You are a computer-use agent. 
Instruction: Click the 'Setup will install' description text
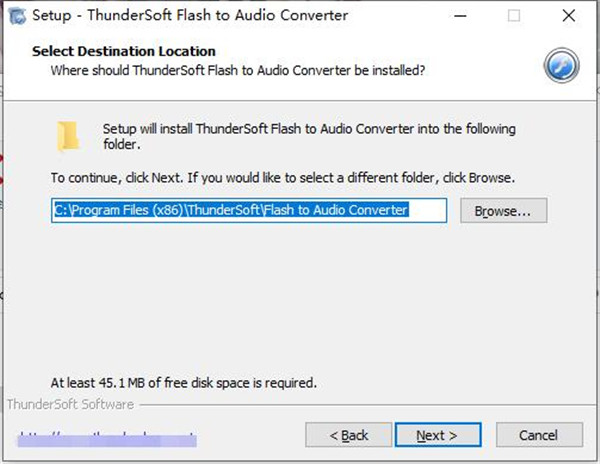[x=309, y=136]
